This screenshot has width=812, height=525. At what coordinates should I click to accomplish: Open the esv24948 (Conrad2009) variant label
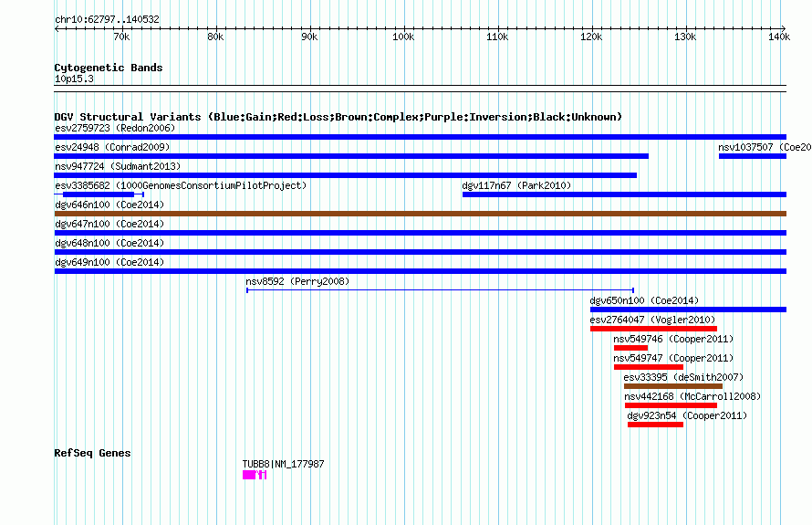point(112,147)
